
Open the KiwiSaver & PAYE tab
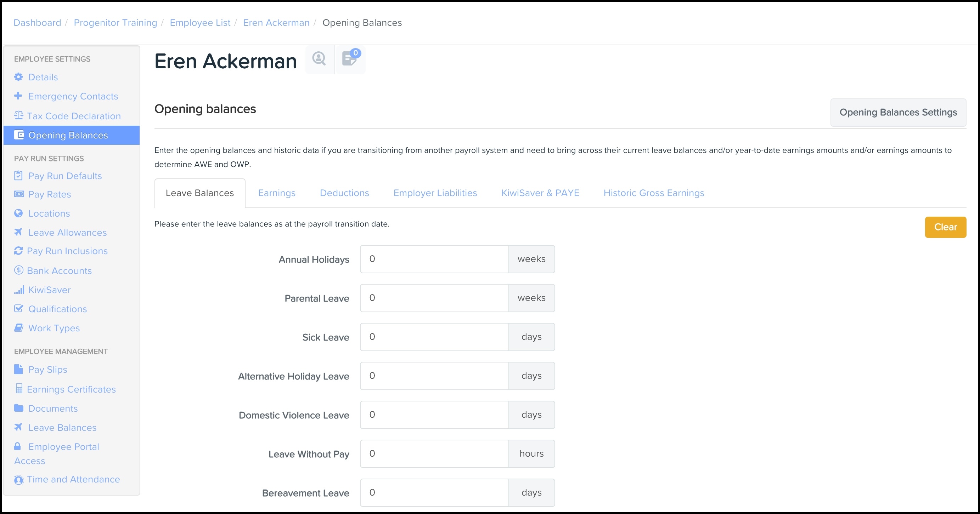(x=540, y=193)
